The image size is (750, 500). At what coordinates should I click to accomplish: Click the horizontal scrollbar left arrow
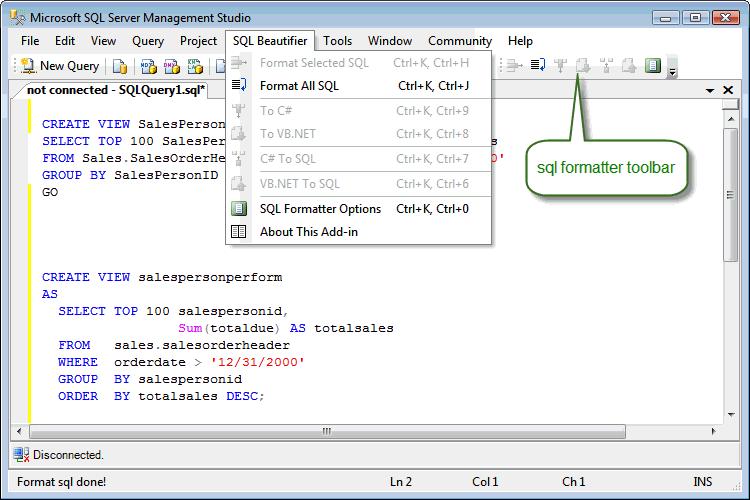(19, 431)
